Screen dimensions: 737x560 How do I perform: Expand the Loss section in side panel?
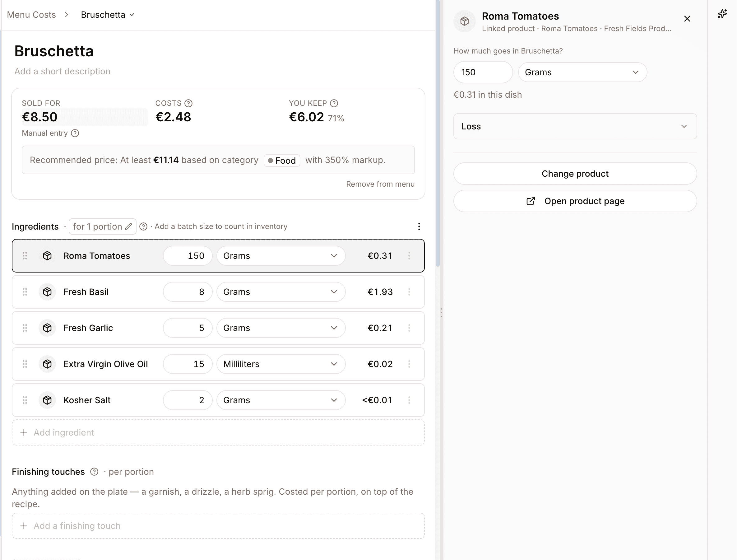575,126
